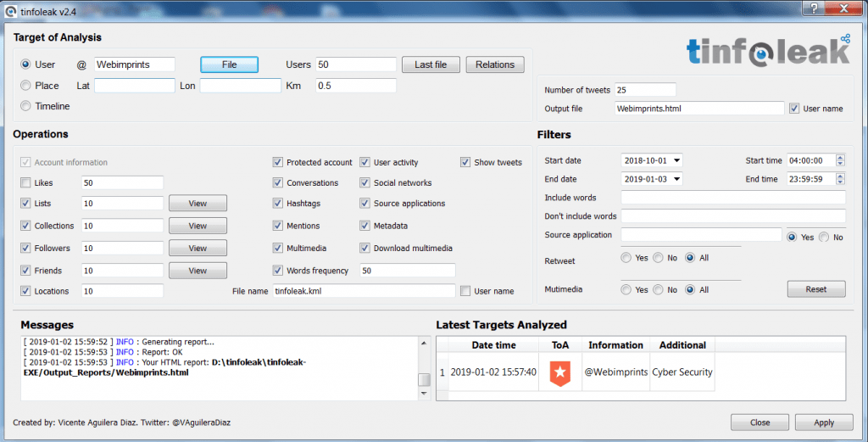This screenshot has height=442, width=868.
Task: Toggle the Friends checkbox
Action: coord(25,271)
